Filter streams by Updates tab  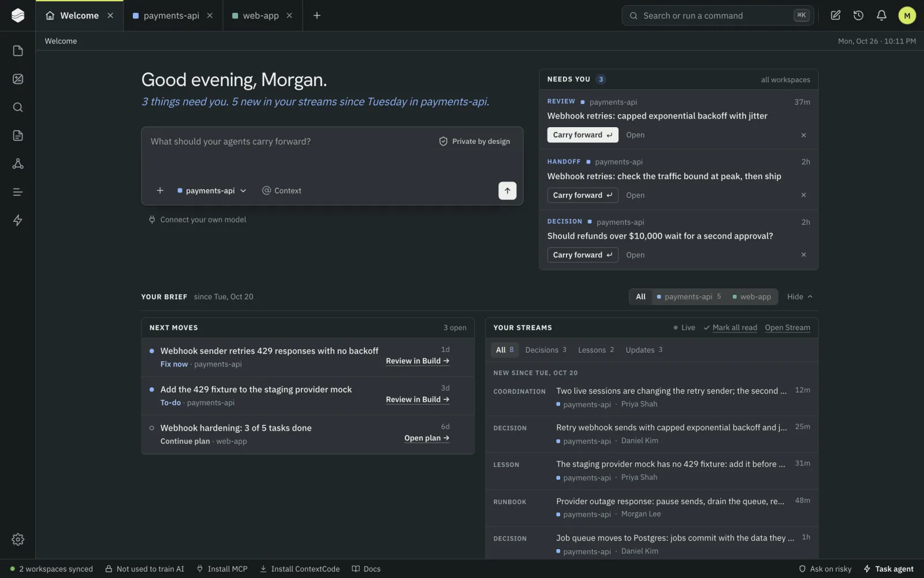coord(644,350)
